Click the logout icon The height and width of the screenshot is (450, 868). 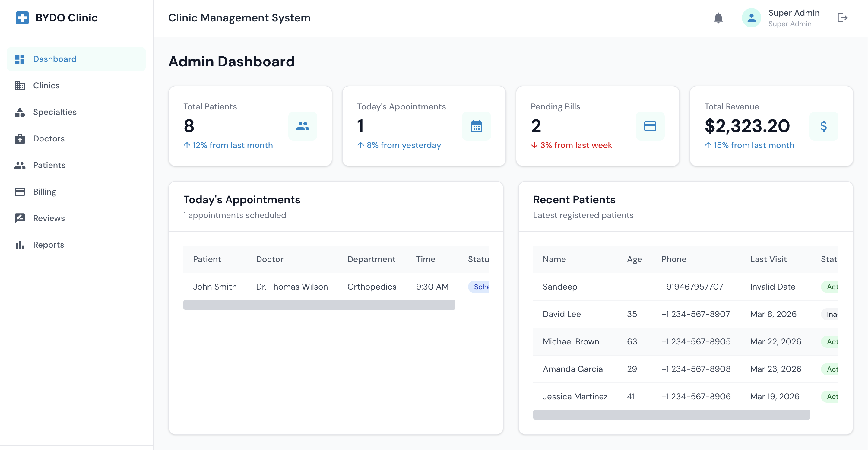click(842, 18)
